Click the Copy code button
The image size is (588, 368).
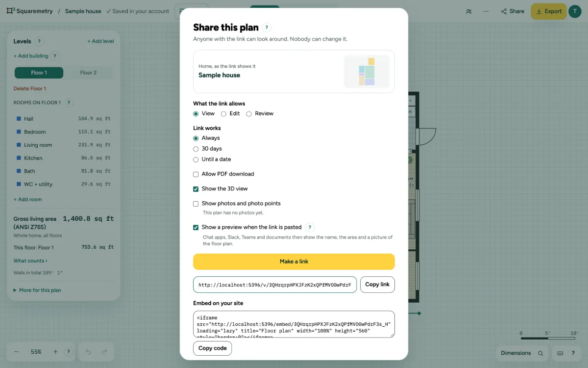[212, 348]
